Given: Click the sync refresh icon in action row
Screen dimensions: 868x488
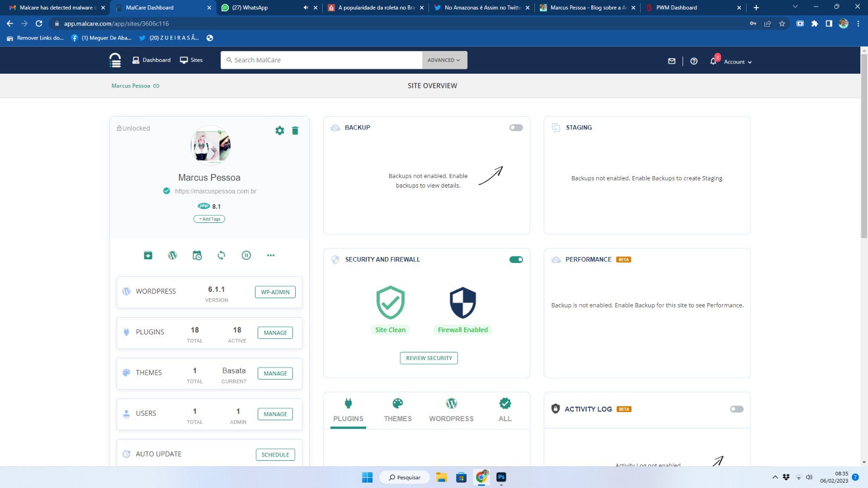Looking at the screenshot, I should click(x=221, y=255).
